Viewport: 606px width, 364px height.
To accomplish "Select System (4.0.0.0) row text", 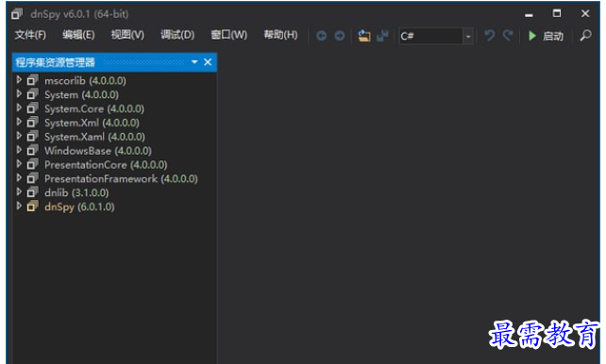I will point(81,95).
